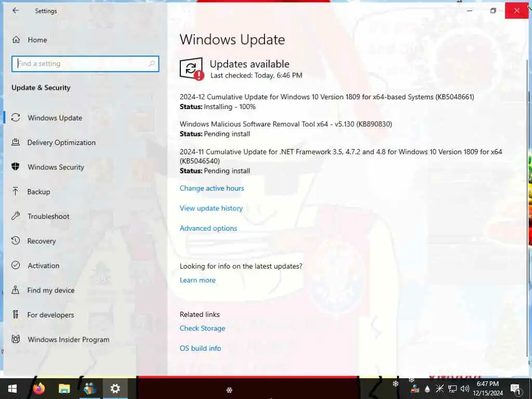Image resolution: width=532 pixels, height=399 pixels.
Task: Click the volume speaker tray icon
Action: (x=465, y=389)
